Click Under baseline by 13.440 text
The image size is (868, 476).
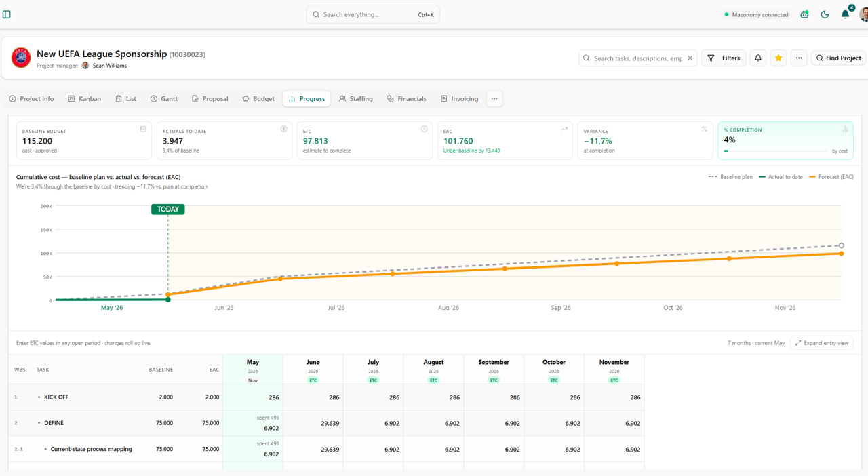click(x=471, y=151)
